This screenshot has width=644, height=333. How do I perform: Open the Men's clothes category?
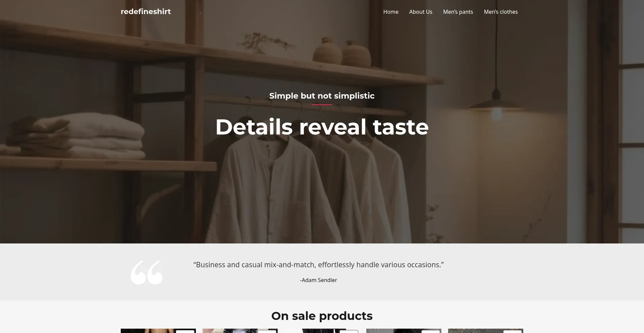click(501, 12)
